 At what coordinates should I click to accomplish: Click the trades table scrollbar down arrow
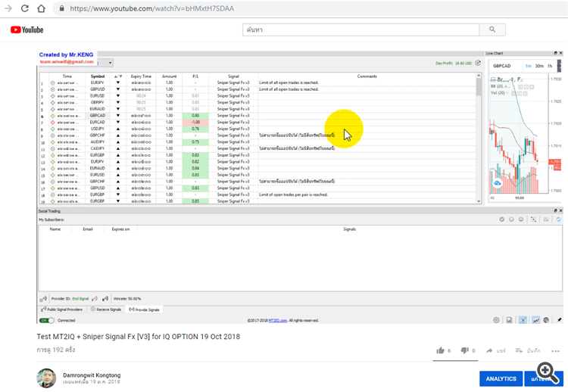click(x=479, y=201)
